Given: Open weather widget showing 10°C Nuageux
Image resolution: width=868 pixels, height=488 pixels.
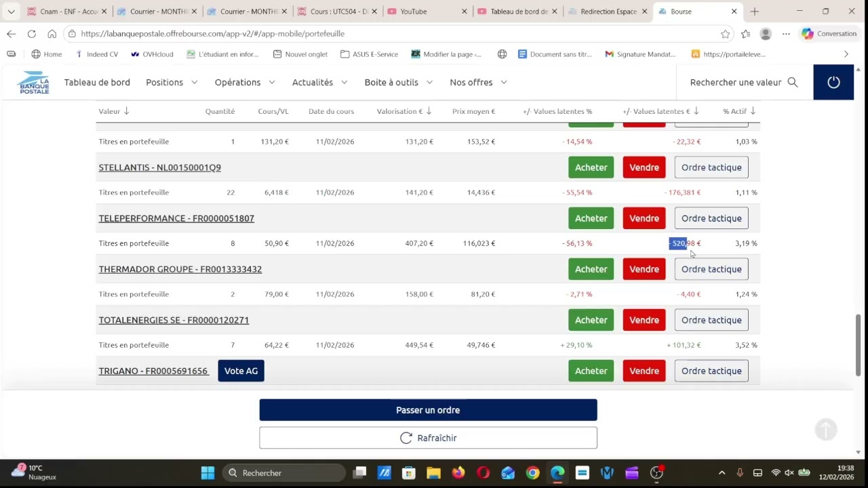Looking at the screenshot, I should coord(34,472).
